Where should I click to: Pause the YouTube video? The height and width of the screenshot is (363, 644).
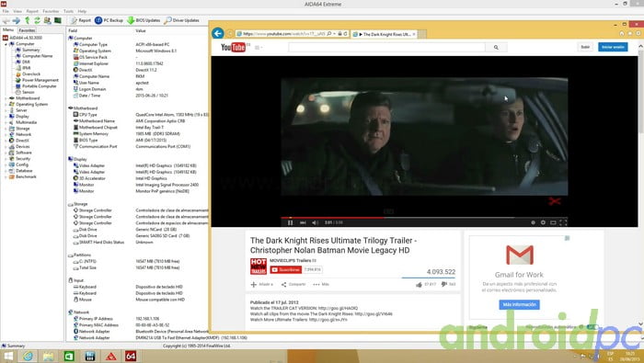coord(291,222)
